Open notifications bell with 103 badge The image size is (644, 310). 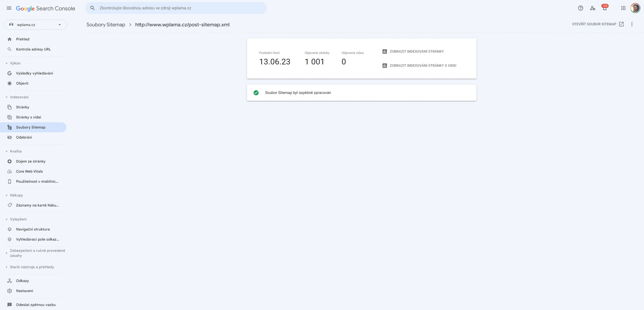[x=605, y=8]
